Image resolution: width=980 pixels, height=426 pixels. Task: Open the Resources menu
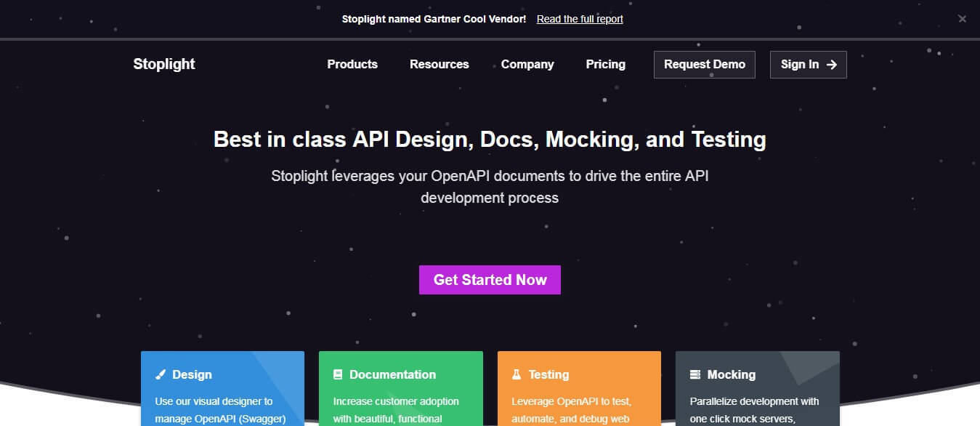pos(440,65)
